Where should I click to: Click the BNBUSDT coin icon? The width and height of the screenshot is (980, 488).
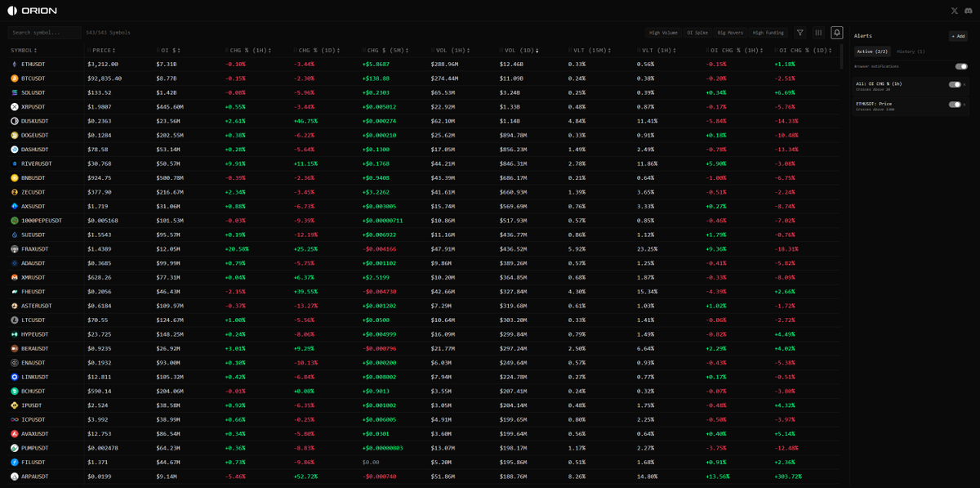(x=15, y=177)
